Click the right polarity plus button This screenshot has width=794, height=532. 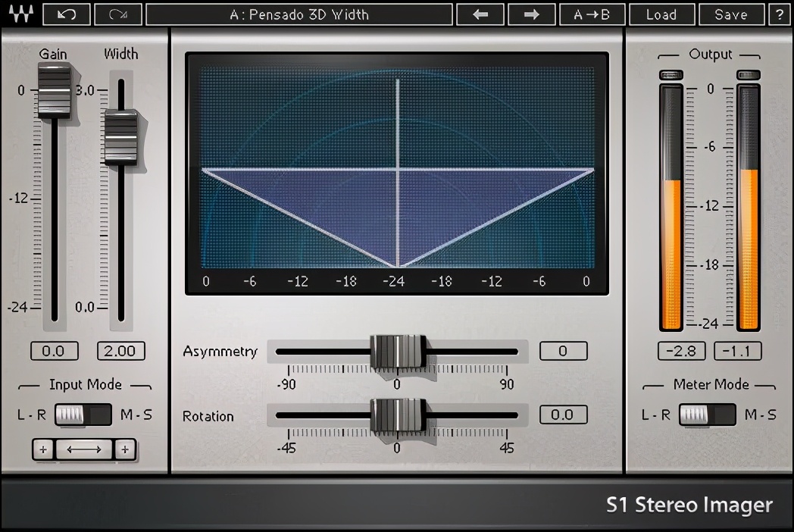(x=125, y=449)
